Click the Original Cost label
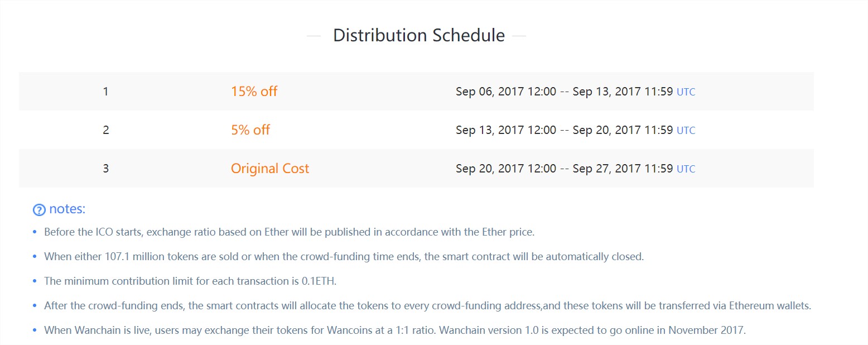Viewport: 868px width, 345px height. click(x=270, y=169)
